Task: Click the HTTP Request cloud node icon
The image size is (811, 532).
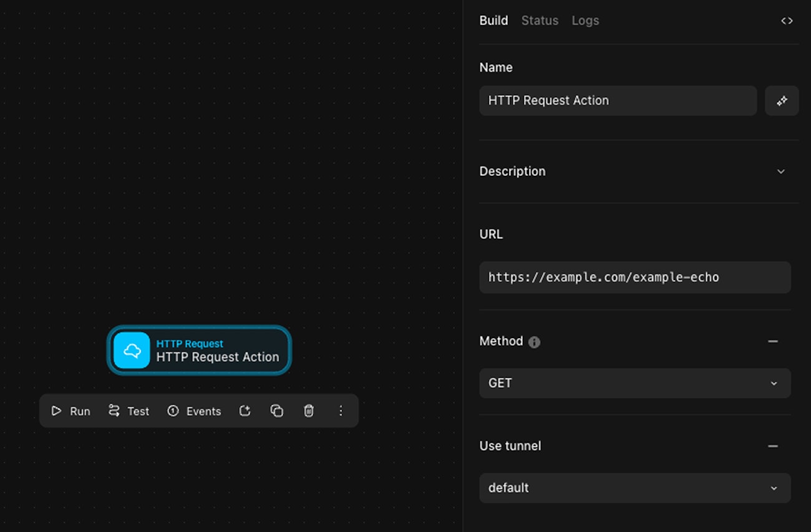Action: 132,351
